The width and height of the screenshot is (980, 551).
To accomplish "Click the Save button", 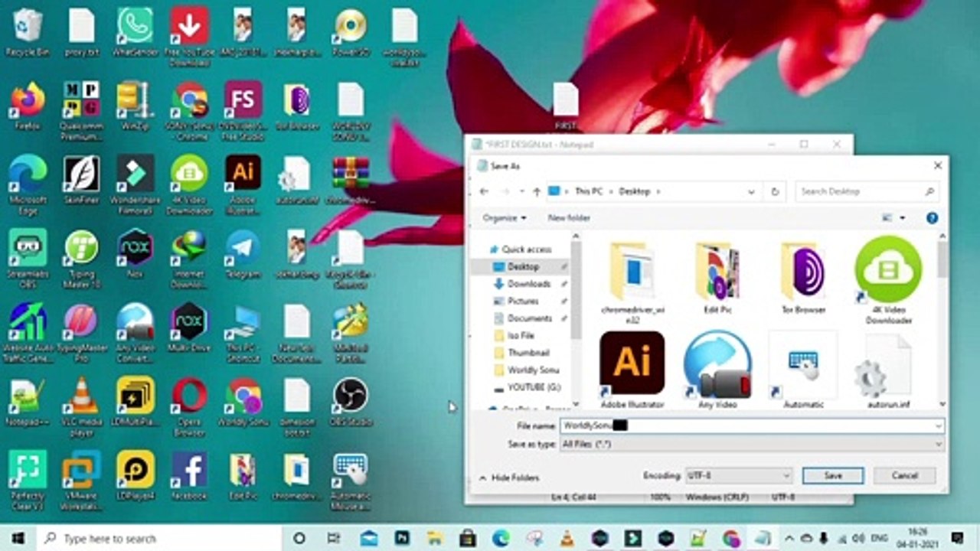I will tap(833, 475).
